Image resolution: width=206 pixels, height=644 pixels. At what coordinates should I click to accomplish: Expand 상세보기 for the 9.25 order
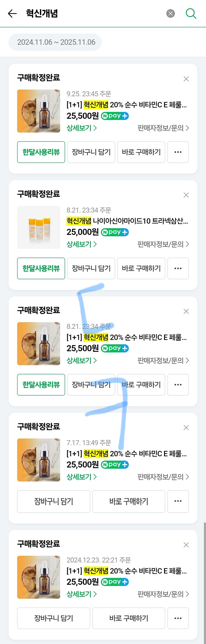click(x=82, y=128)
